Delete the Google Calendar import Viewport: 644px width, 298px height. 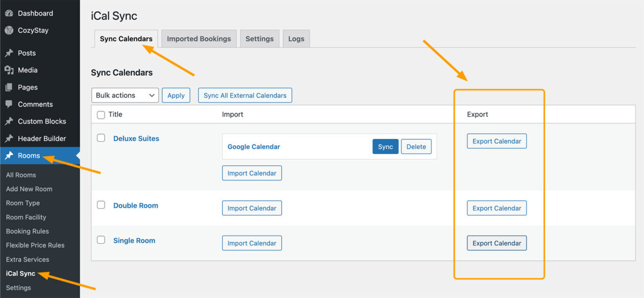tap(416, 147)
